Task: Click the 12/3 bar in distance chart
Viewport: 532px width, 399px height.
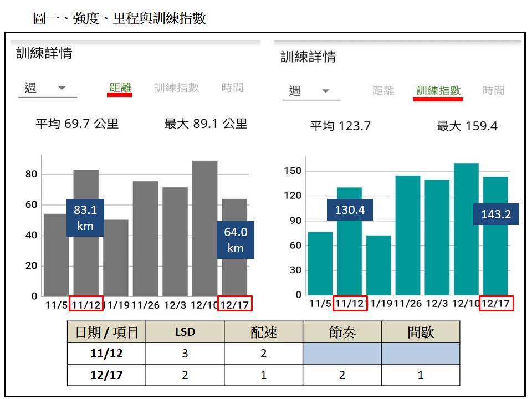Action: (x=175, y=241)
